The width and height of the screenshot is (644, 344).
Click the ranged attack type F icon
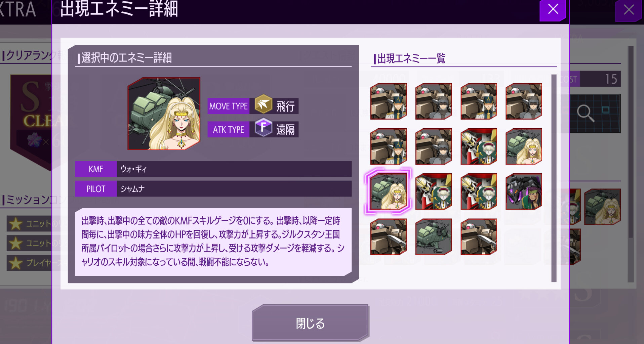263,127
